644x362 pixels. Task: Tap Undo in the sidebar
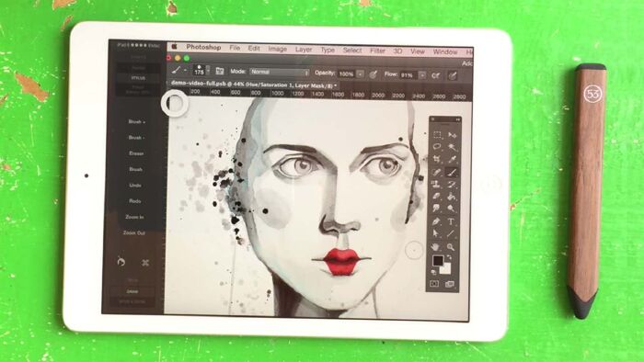pos(135,185)
